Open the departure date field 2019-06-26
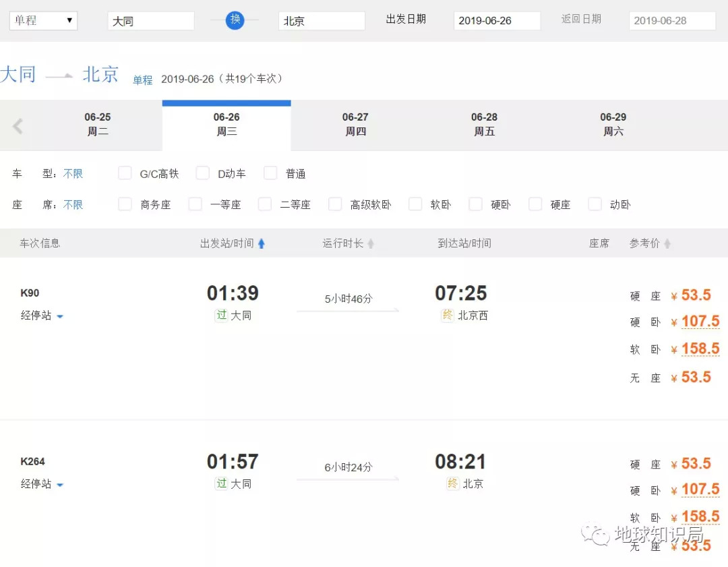Image resolution: width=728 pixels, height=567 pixels. [x=497, y=21]
